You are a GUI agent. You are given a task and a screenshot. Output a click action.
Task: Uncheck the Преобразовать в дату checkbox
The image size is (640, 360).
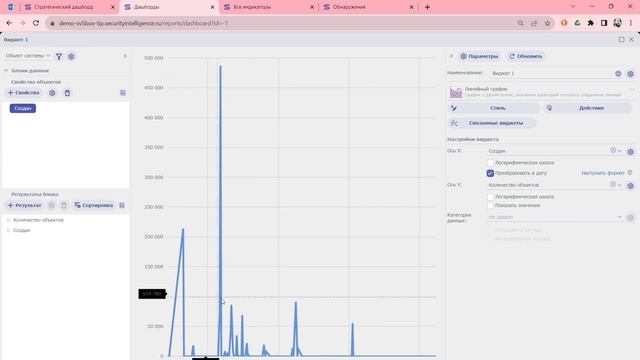tap(490, 173)
